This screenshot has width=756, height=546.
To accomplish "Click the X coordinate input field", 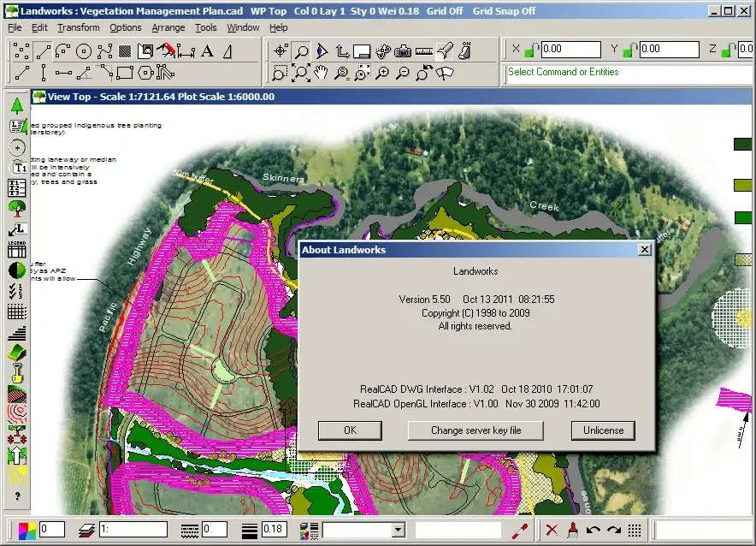I will click(x=571, y=49).
